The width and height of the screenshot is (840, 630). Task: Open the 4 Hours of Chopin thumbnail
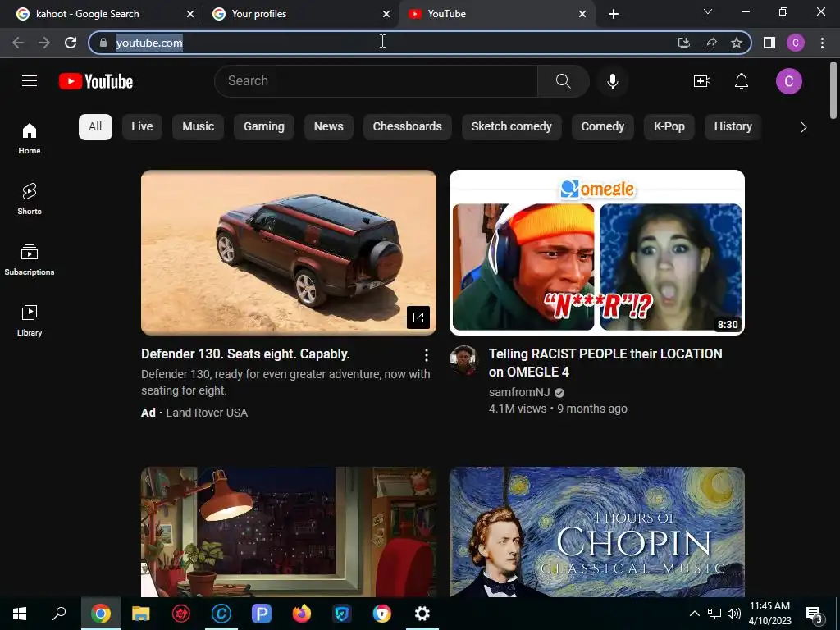pos(597,532)
